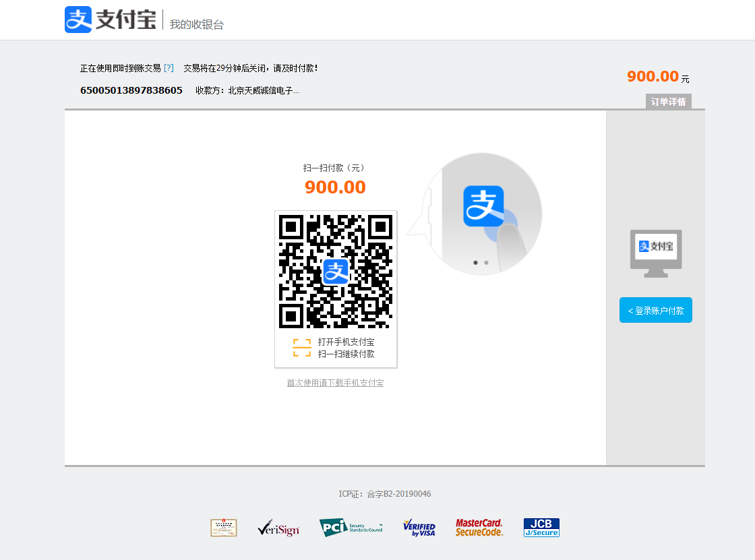755x560 pixels.
Task: Select the first carousel dot in the illustration
Action: (x=476, y=262)
